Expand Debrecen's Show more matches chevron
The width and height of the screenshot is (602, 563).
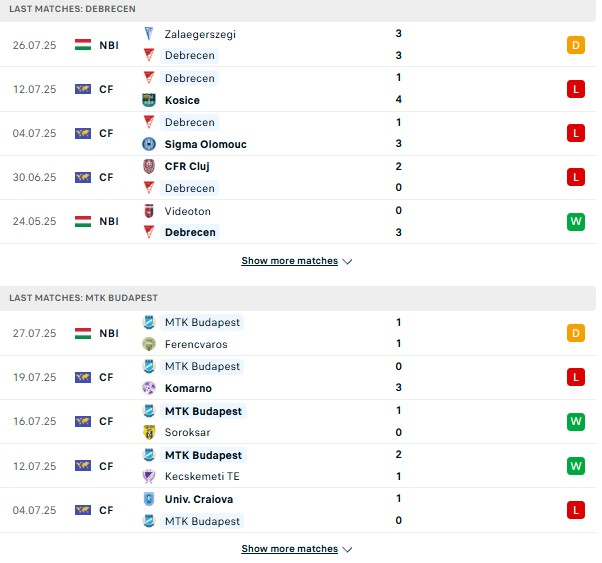pos(347,262)
